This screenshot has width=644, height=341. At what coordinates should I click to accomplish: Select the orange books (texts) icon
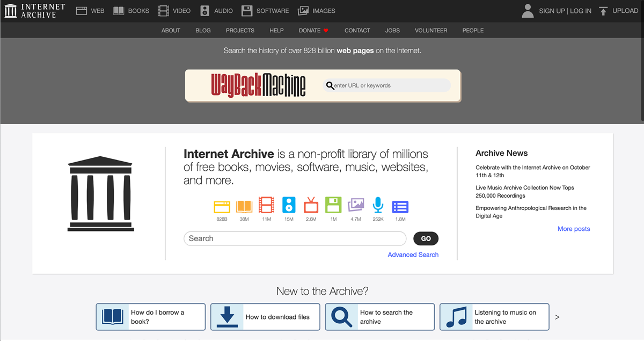coord(244,206)
